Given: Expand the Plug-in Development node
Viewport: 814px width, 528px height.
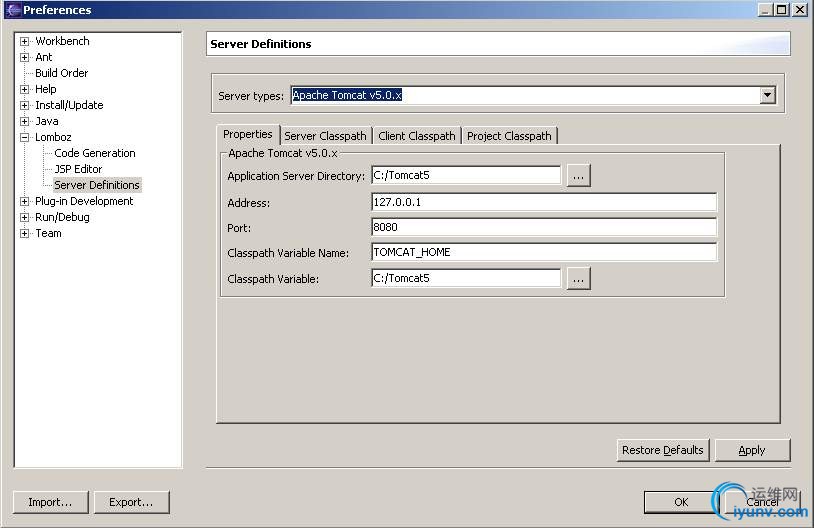Looking at the screenshot, I should coord(24,201).
